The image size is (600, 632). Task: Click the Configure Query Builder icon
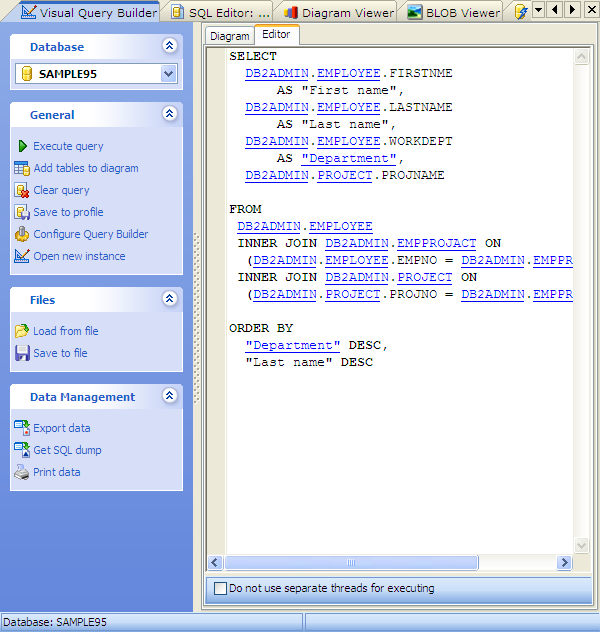22,234
